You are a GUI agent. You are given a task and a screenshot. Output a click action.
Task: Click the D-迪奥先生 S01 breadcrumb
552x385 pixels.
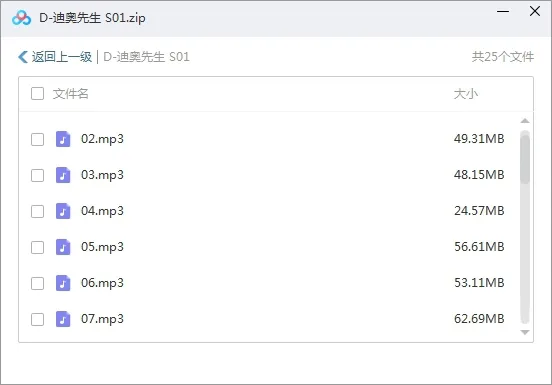click(x=146, y=57)
